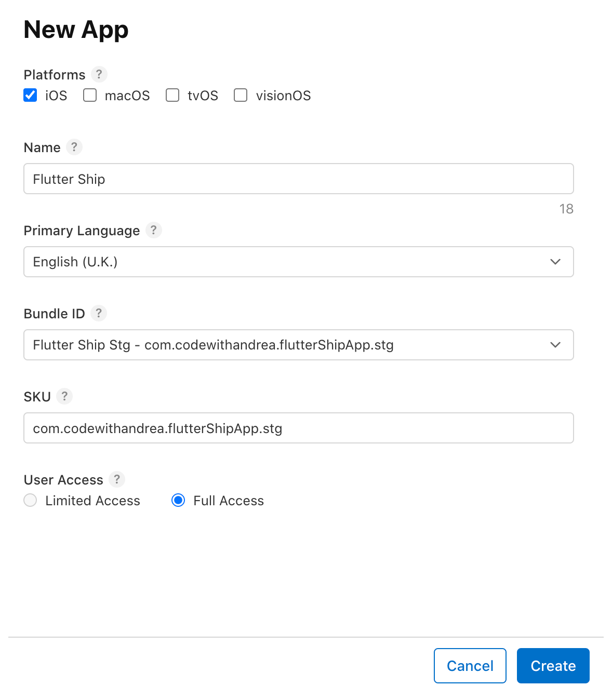The width and height of the screenshot is (612, 700).
Task: Uncheck the iOS platform checkbox
Action: pos(30,95)
